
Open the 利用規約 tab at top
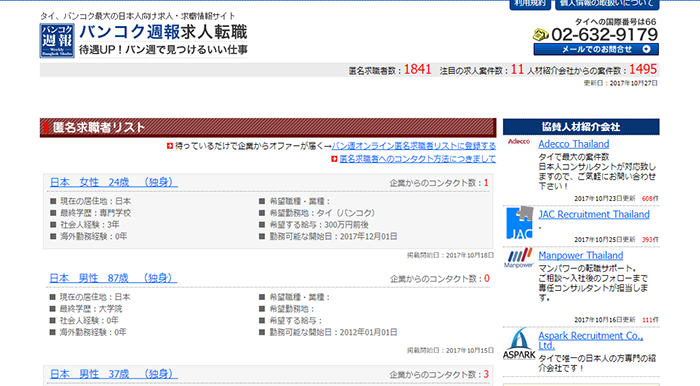click(x=530, y=4)
